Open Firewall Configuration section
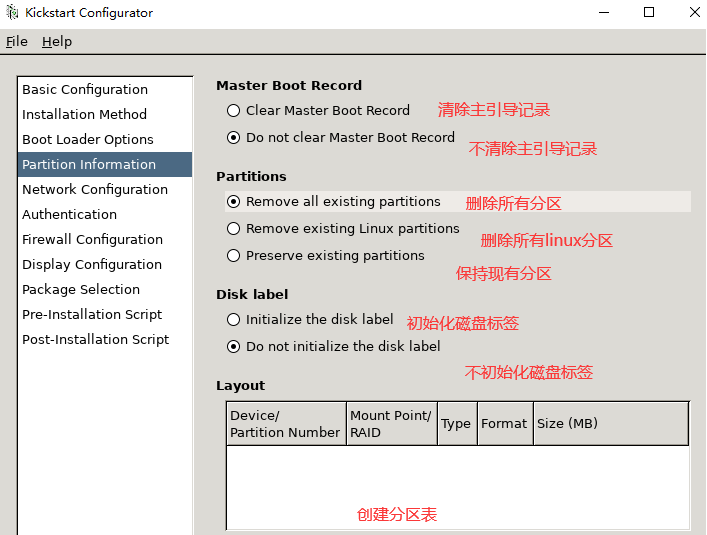This screenshot has width=707, height=535. coord(105,239)
